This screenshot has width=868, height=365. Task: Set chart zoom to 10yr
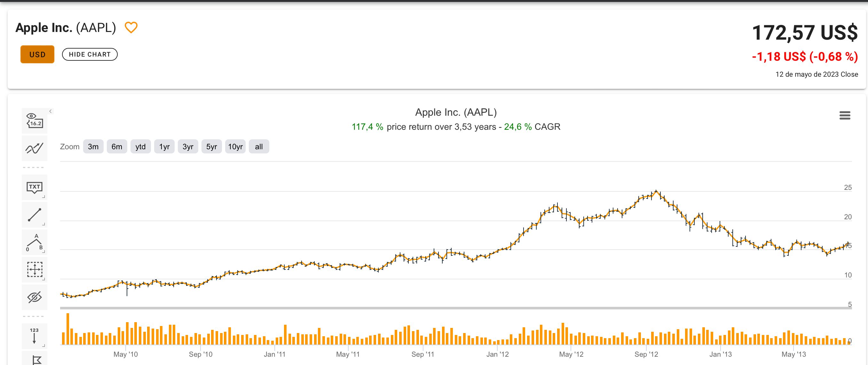pos(235,146)
